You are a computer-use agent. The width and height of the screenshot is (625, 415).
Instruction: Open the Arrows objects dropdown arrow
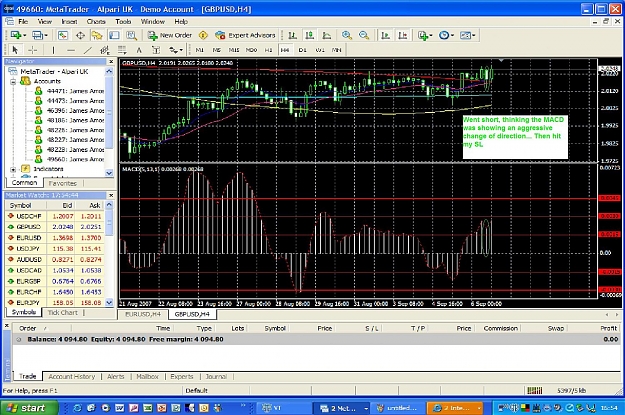click(181, 50)
